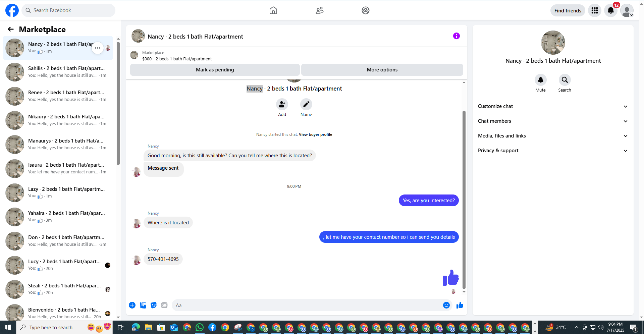Expand the Privacy & support section
Viewport: 644px width, 334px height.
(x=553, y=151)
